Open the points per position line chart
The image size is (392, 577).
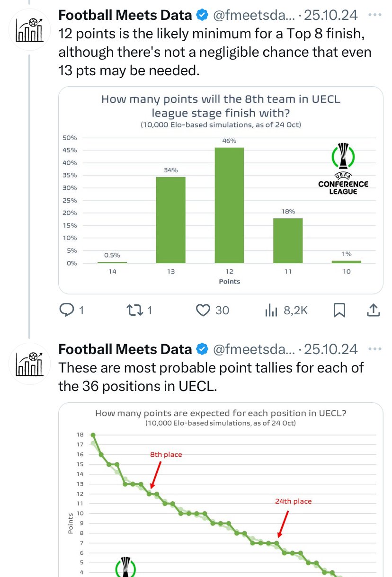point(221,490)
